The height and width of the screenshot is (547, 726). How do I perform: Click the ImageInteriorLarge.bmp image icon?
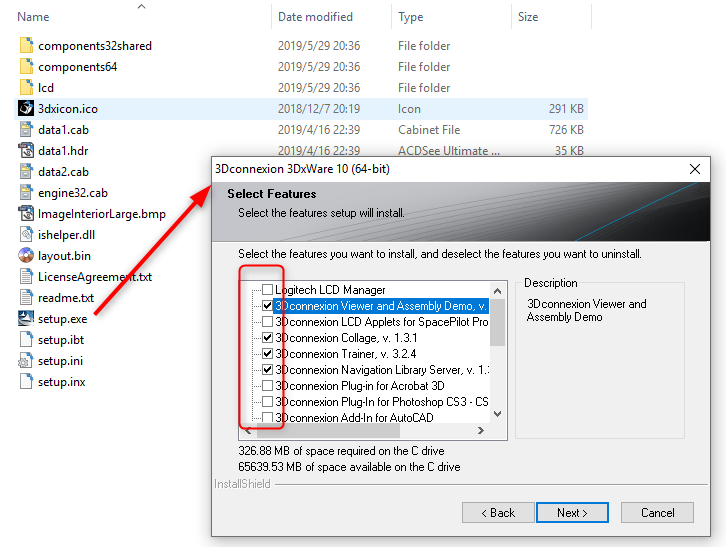[x=26, y=213]
